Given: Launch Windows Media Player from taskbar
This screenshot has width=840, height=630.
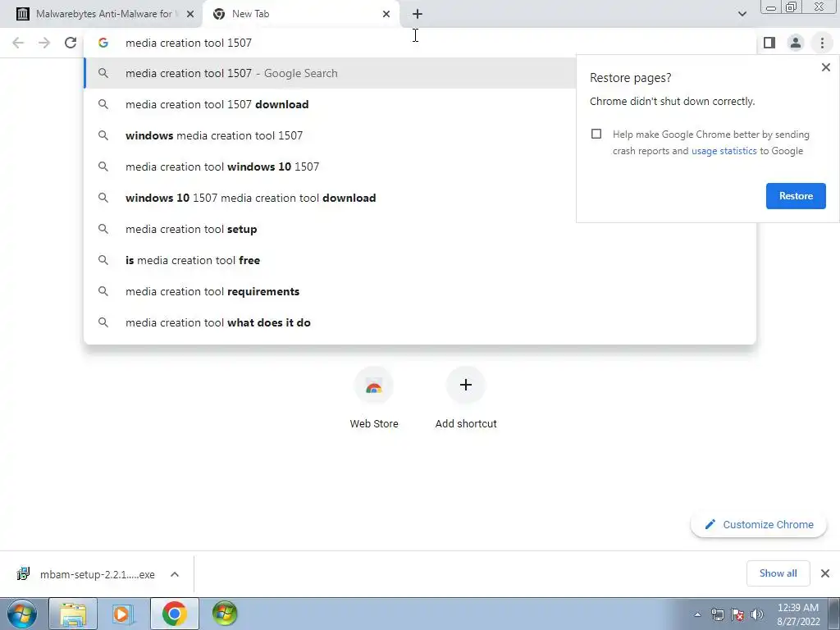Looking at the screenshot, I should pos(123,614).
